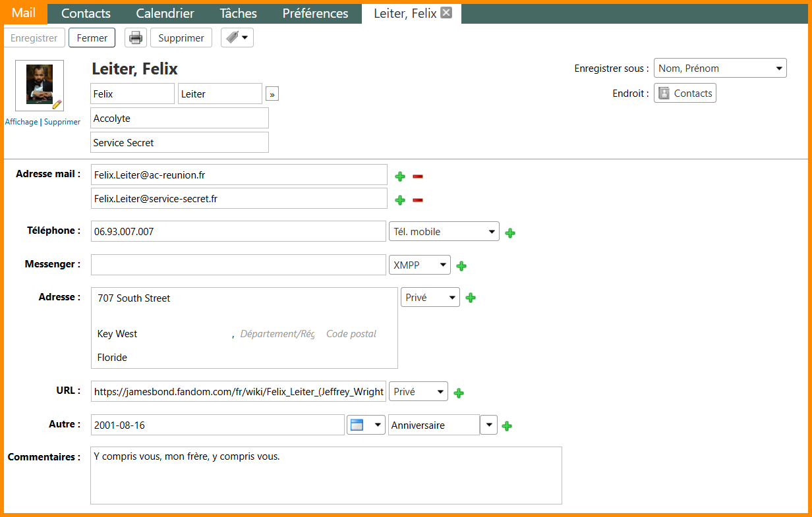Click the contact photo thumbnail

tap(39, 85)
